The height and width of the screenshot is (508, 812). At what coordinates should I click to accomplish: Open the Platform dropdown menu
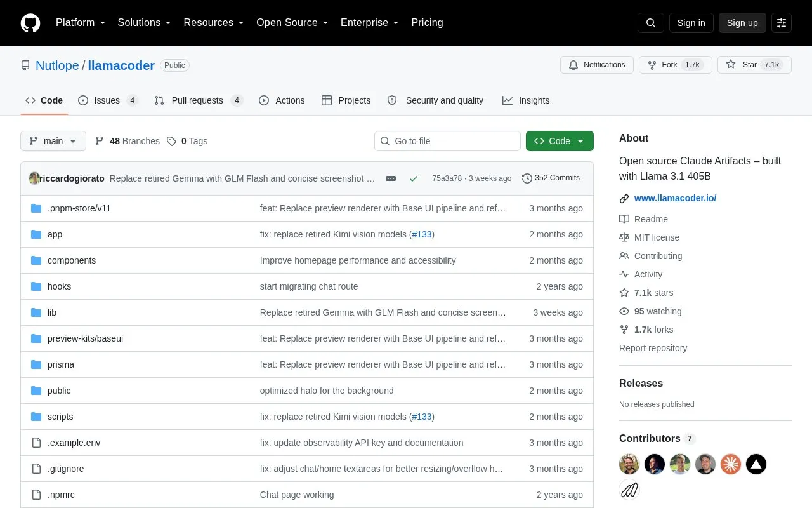pos(81,23)
